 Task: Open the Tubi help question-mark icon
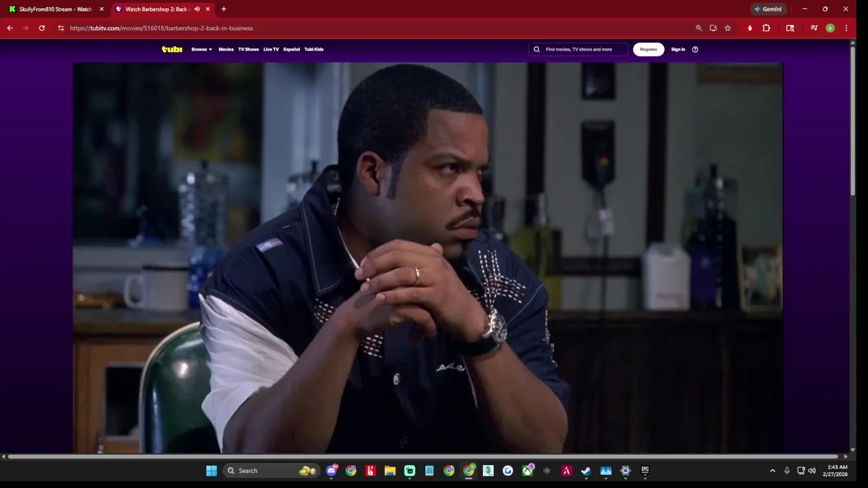click(x=695, y=49)
